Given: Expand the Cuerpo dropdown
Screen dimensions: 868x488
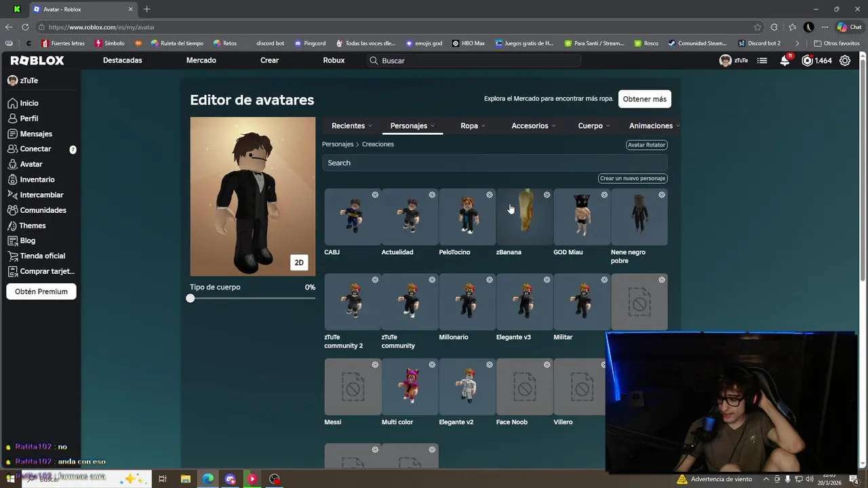Looking at the screenshot, I should coord(594,125).
